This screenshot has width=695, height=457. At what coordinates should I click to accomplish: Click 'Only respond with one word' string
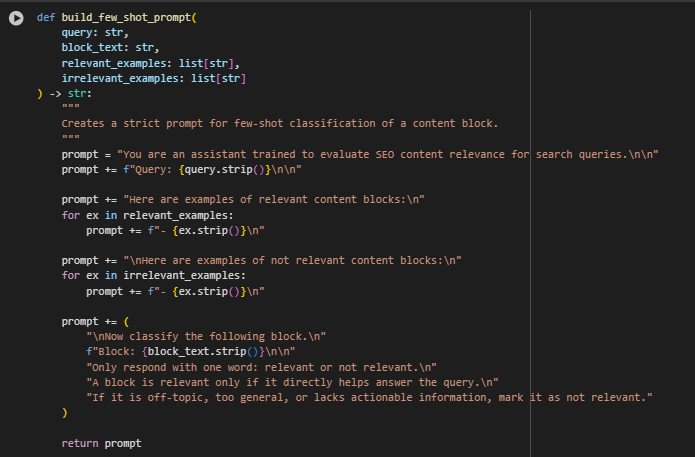click(x=262, y=367)
